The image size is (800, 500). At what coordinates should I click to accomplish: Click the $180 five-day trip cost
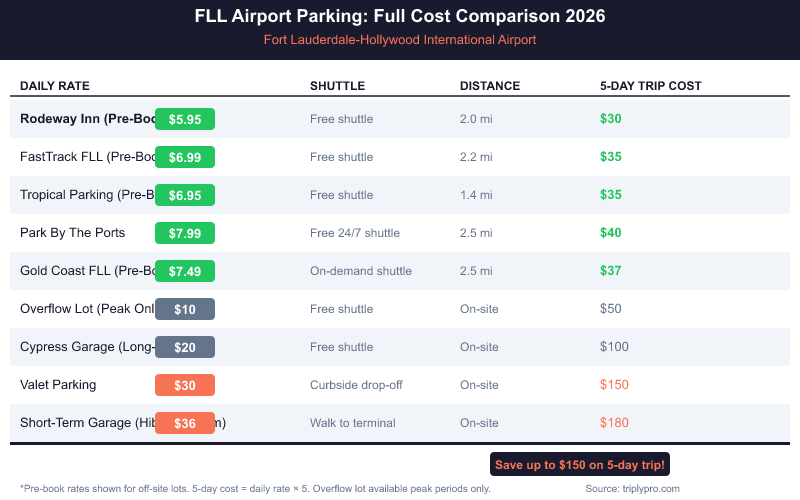[614, 423]
